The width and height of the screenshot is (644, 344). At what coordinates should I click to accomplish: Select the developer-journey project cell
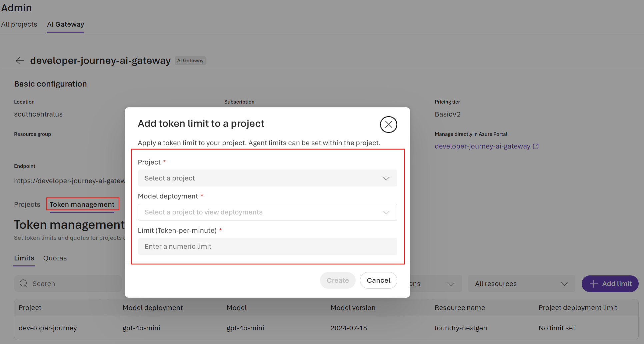coord(48,328)
